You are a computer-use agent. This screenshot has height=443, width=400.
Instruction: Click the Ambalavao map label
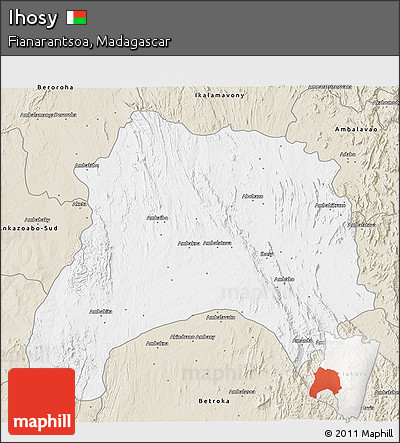[x=356, y=129]
